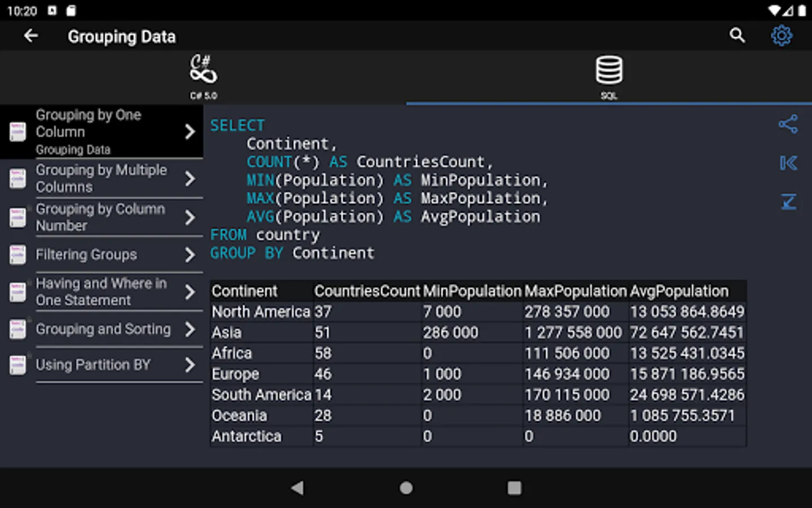Jump to the first item arrow icon
The image size is (812, 508).
tap(788, 163)
